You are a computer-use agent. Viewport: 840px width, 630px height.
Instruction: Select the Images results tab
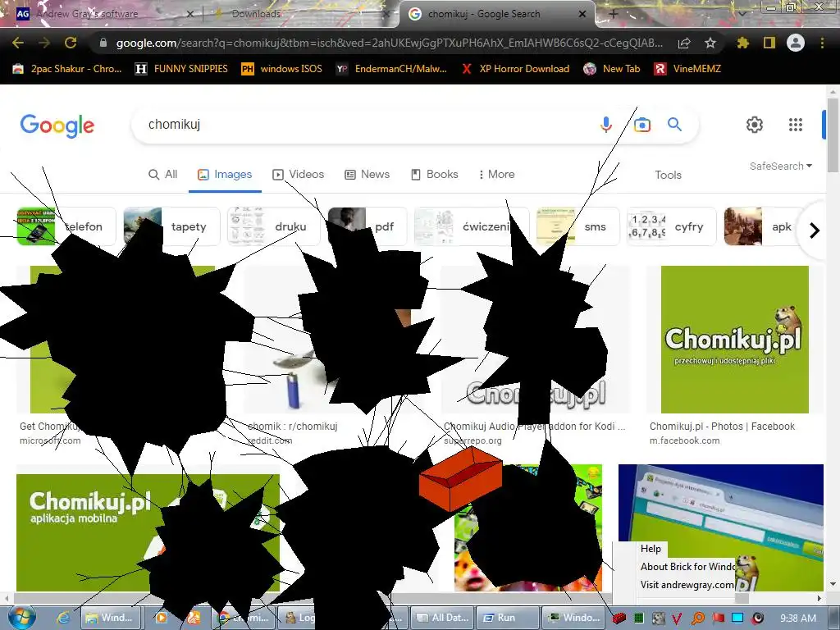click(225, 174)
